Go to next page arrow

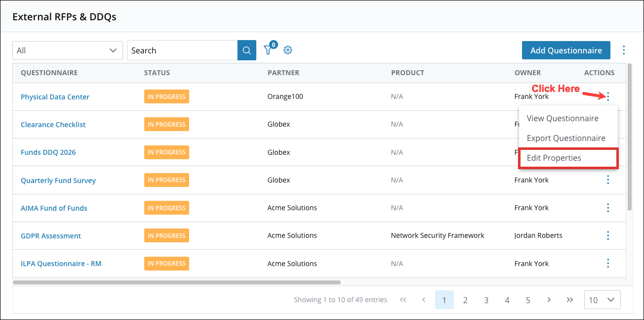549,300
